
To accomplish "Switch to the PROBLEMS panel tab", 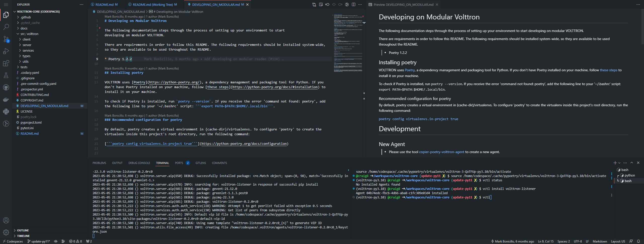I will click(99, 163).
